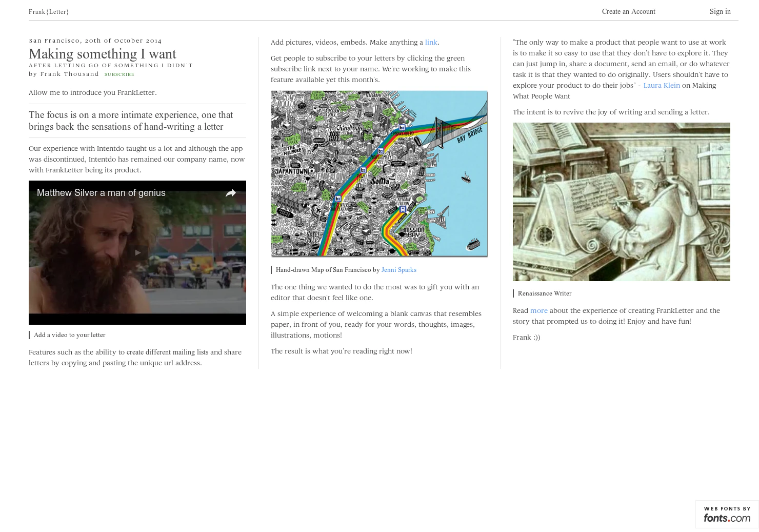Click the 'Renaissance Writer' caption
The image size is (759, 532).
[x=544, y=293]
